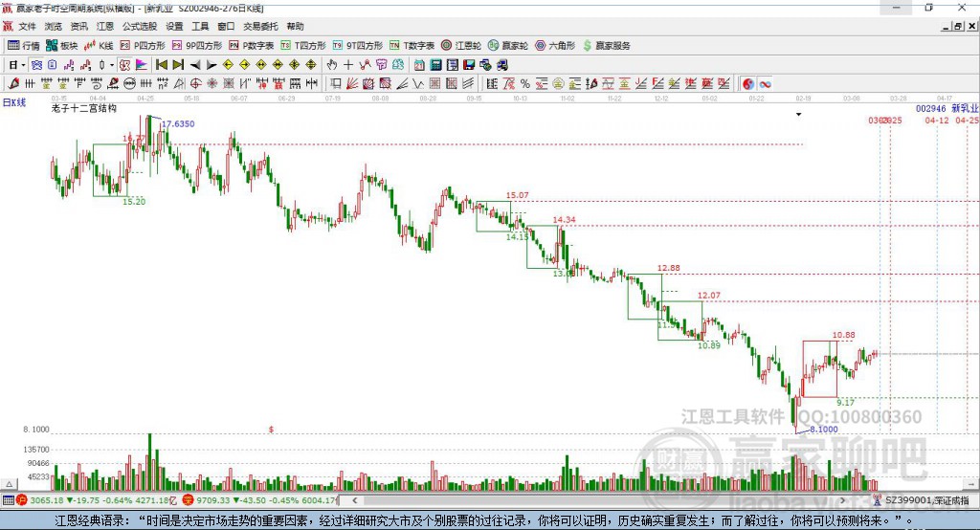Open the 日 period dropdown
The image size is (980, 530).
[17, 65]
